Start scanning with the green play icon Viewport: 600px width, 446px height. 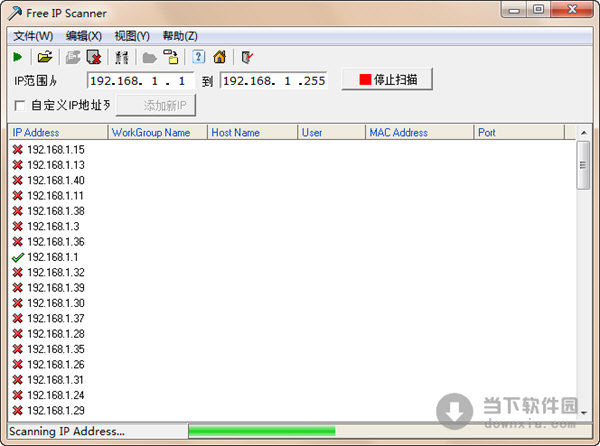point(17,57)
